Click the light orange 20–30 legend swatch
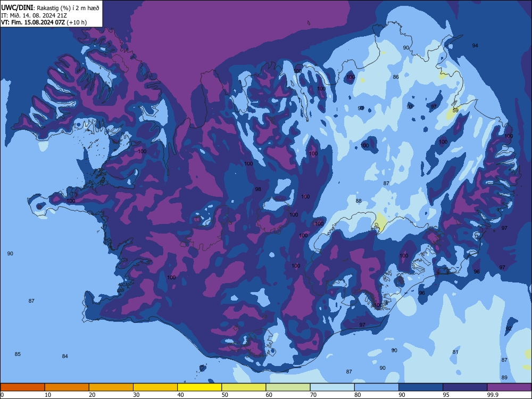 [x=111, y=387]
